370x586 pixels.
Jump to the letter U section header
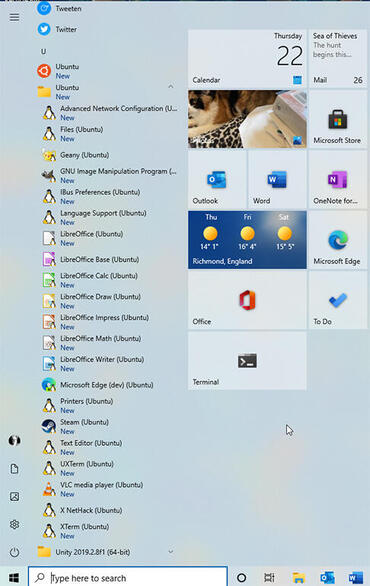[x=43, y=52]
